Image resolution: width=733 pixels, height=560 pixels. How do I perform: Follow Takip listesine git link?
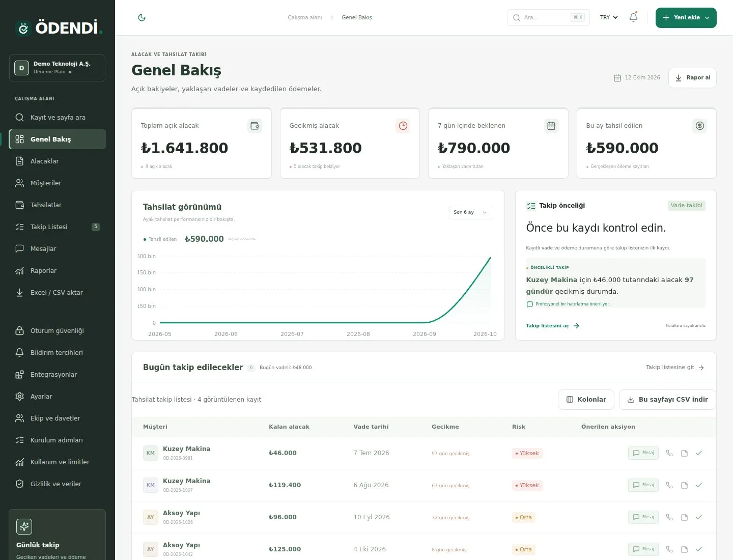point(675,367)
